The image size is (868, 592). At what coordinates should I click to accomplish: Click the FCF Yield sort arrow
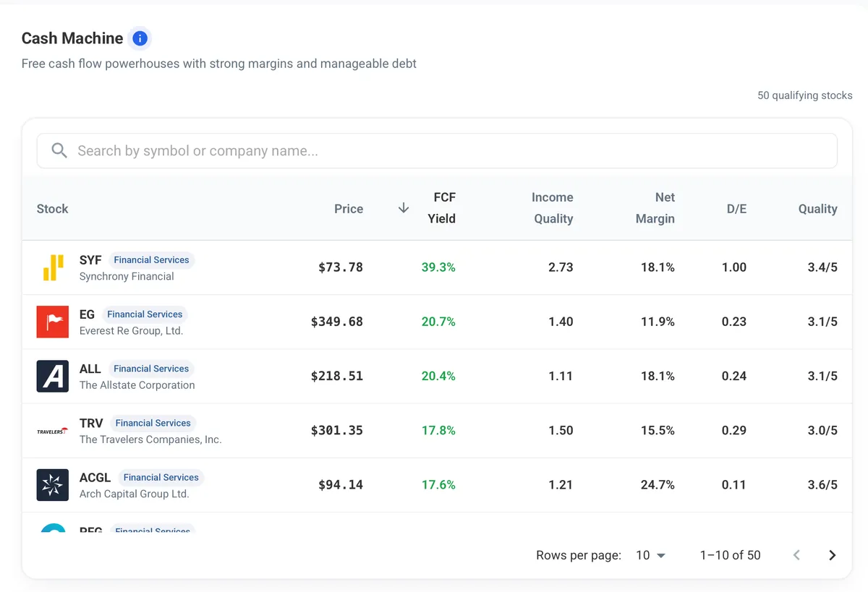[404, 208]
